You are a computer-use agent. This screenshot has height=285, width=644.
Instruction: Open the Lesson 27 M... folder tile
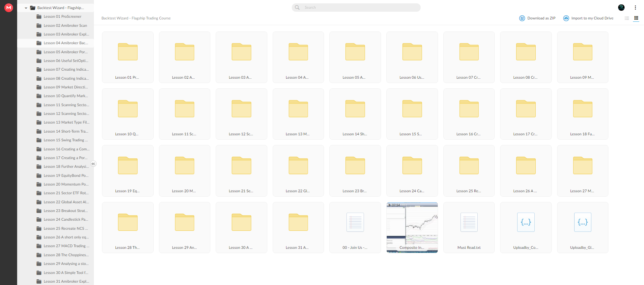[x=583, y=171]
